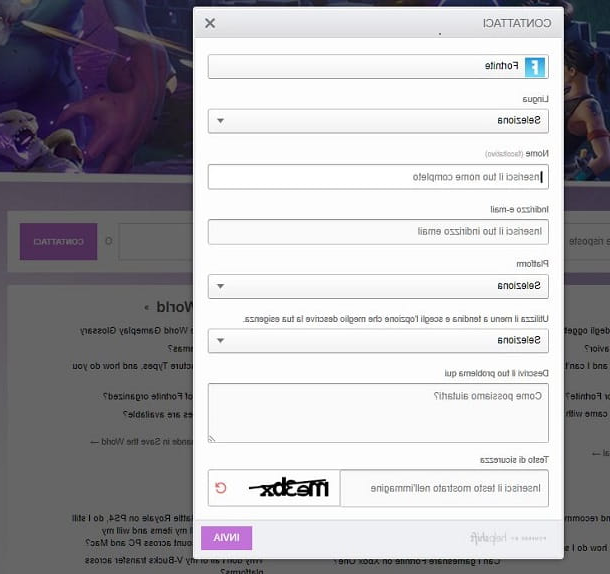Image resolution: width=610 pixels, height=574 pixels.
Task: Click the search box on the background page
Action: coord(156,241)
